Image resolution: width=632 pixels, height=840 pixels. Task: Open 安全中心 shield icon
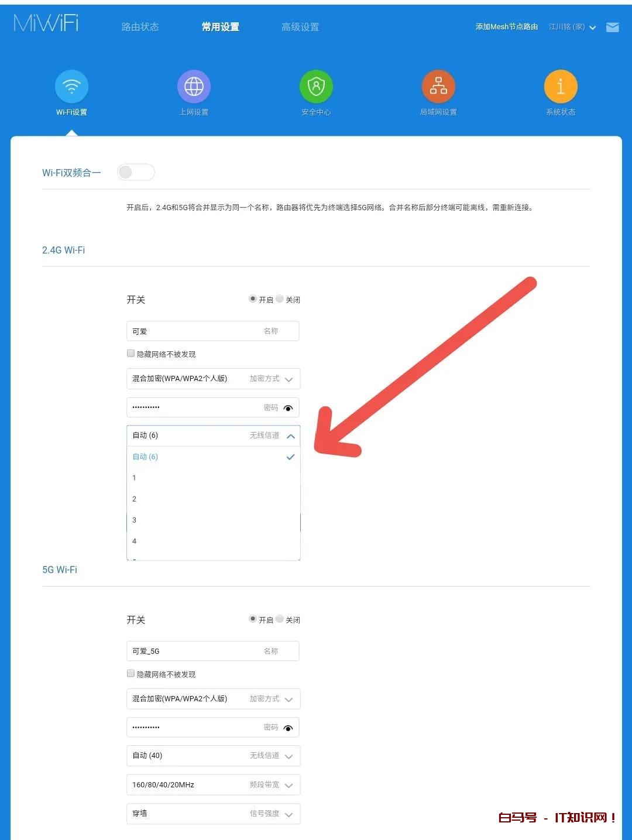pos(316,85)
